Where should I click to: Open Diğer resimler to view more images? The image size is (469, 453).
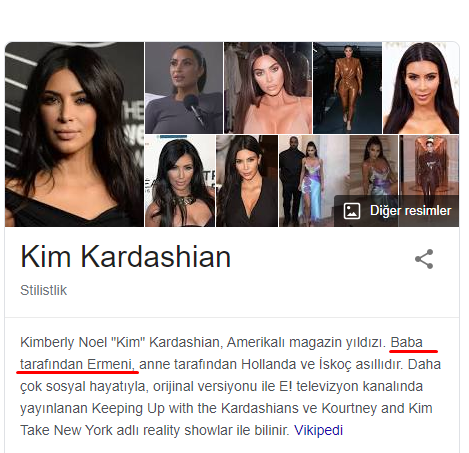[397, 211]
